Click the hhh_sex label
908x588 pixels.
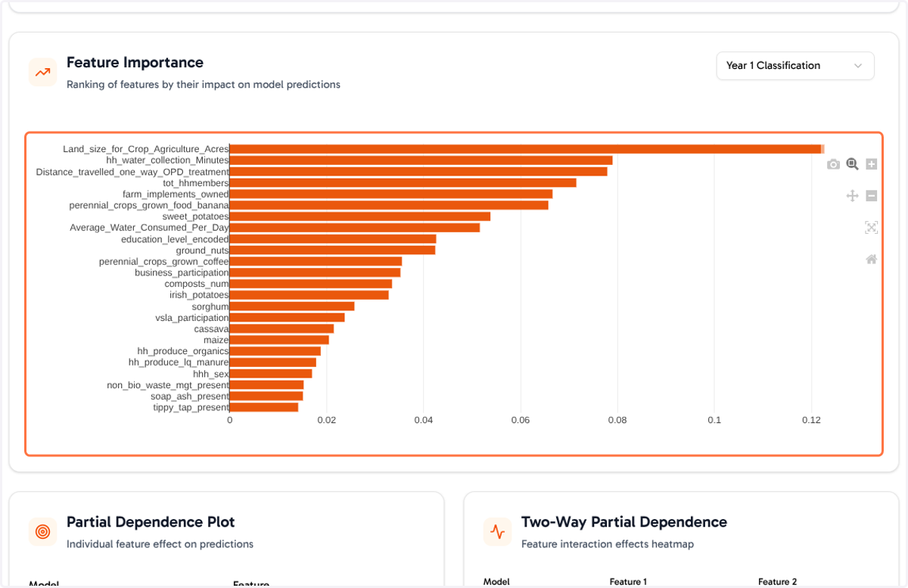(211, 374)
